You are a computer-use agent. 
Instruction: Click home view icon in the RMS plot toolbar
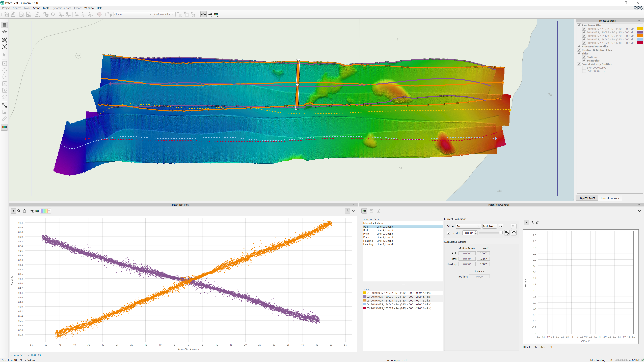538,223
